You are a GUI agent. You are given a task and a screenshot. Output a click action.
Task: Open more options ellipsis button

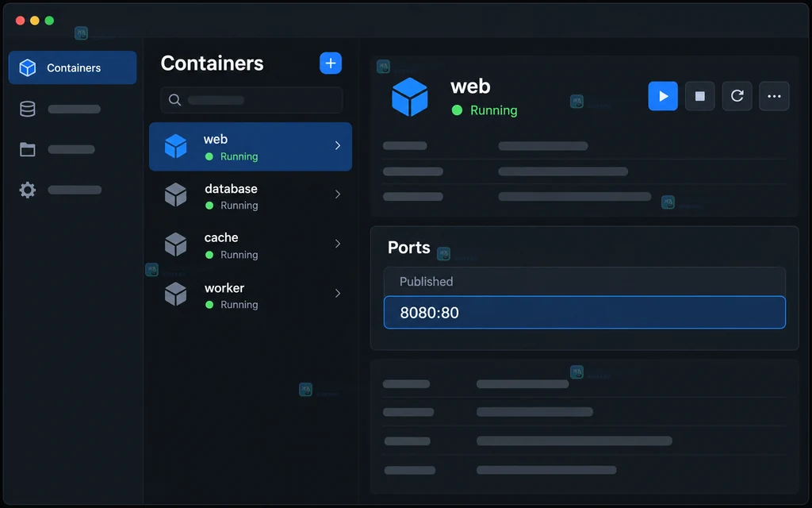coord(774,96)
